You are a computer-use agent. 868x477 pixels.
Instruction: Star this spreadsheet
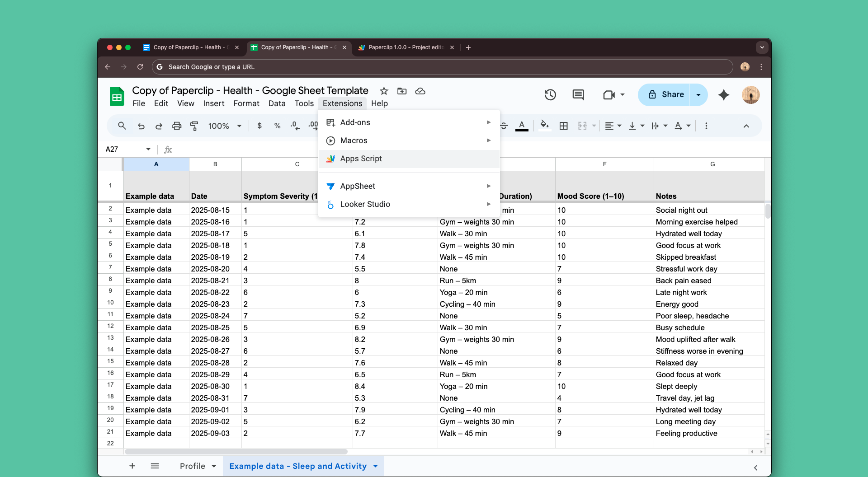coord(383,91)
